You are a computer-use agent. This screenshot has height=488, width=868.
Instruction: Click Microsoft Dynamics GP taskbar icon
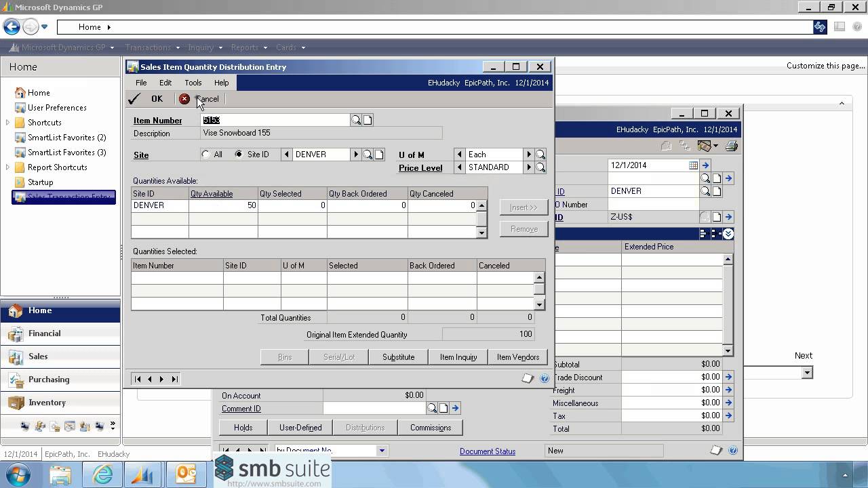[144, 474]
